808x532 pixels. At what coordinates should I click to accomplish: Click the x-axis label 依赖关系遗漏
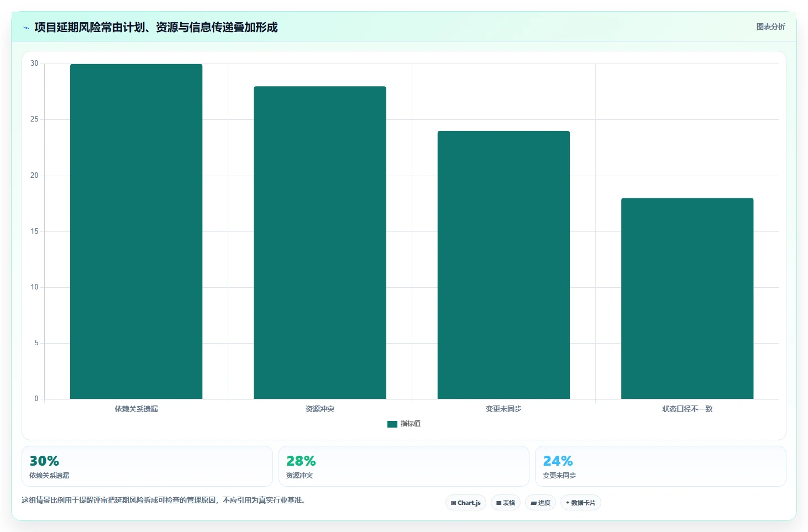[137, 409]
